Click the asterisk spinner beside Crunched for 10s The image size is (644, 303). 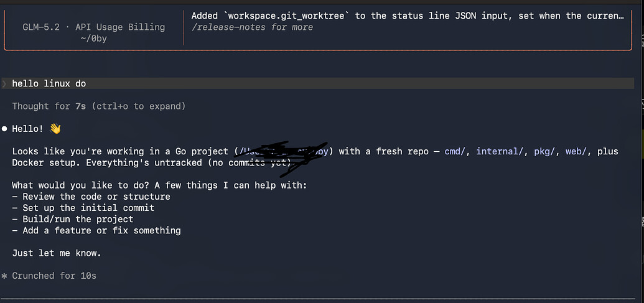4,276
